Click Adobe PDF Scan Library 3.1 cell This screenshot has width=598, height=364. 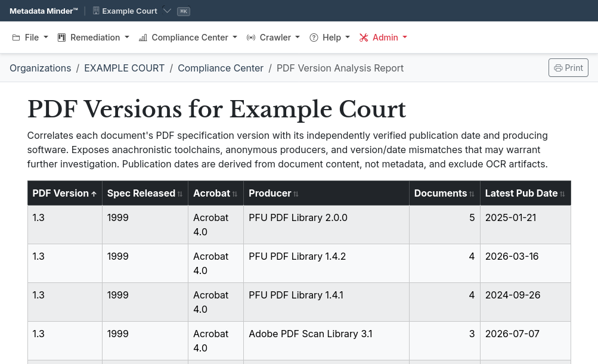click(x=326, y=341)
